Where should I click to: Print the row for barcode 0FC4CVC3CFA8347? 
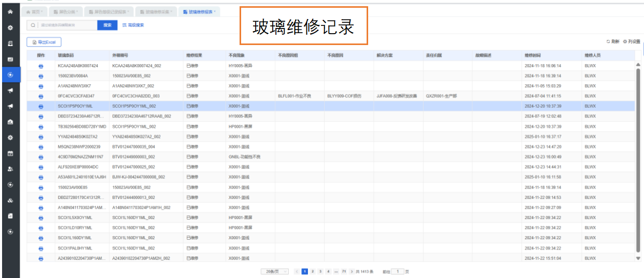[x=41, y=96]
